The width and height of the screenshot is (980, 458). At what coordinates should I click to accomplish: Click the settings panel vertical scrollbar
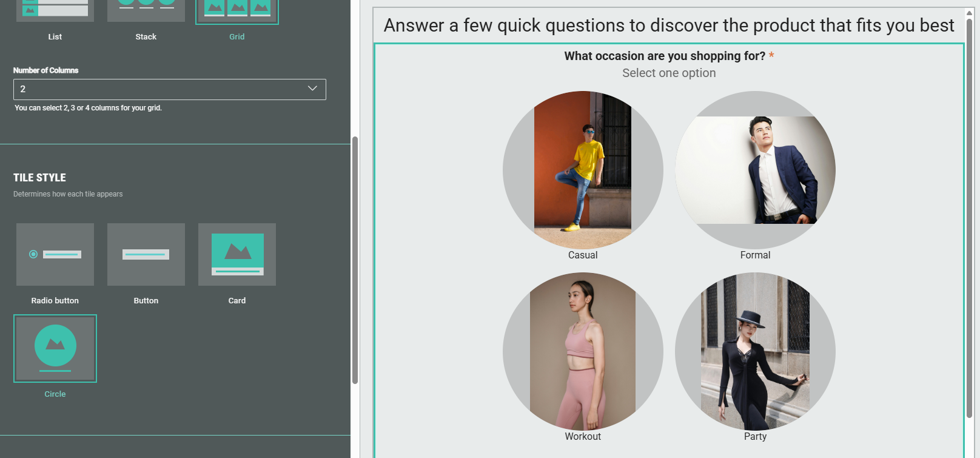355,260
